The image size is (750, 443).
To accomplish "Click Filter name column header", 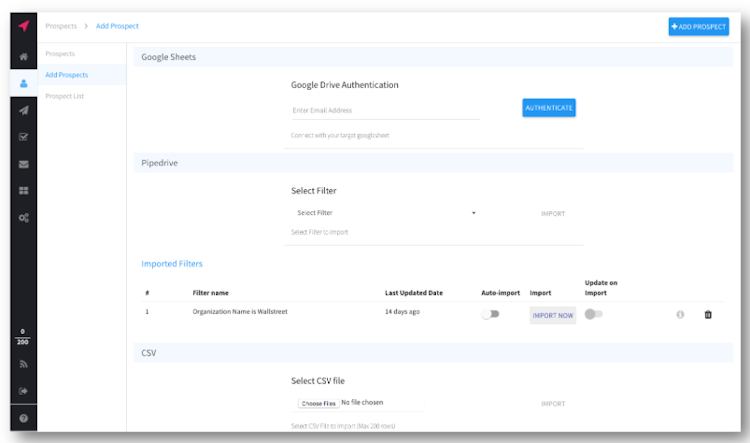I will pyautogui.click(x=210, y=293).
